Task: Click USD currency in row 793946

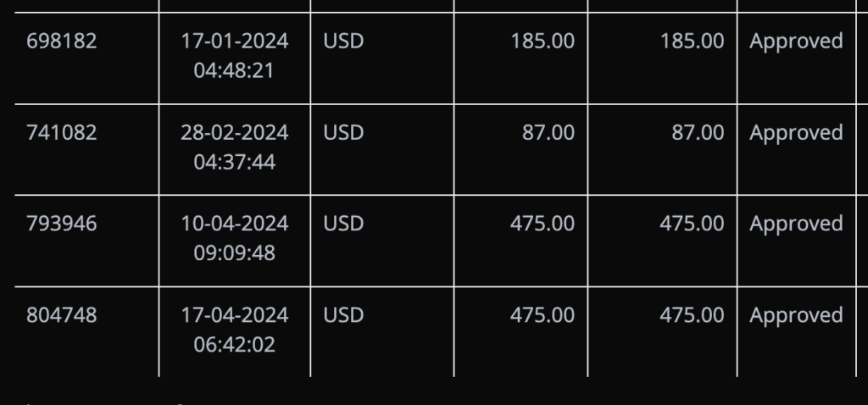Action: click(x=343, y=224)
